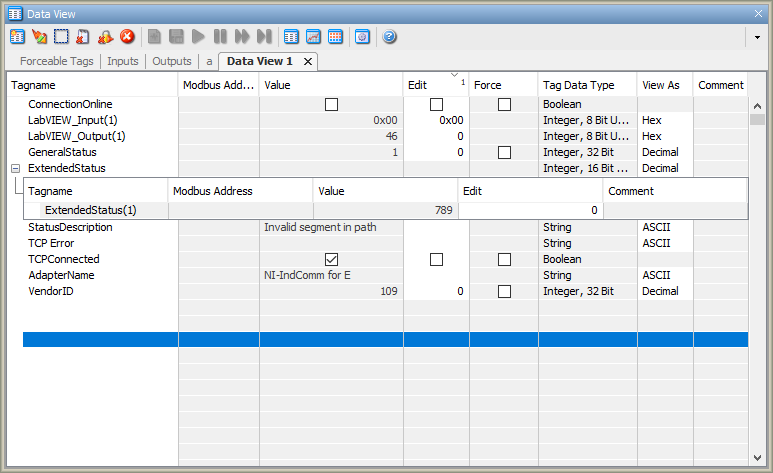Switch to the Forceable Tags tab
This screenshot has width=773, height=473.
[56, 61]
